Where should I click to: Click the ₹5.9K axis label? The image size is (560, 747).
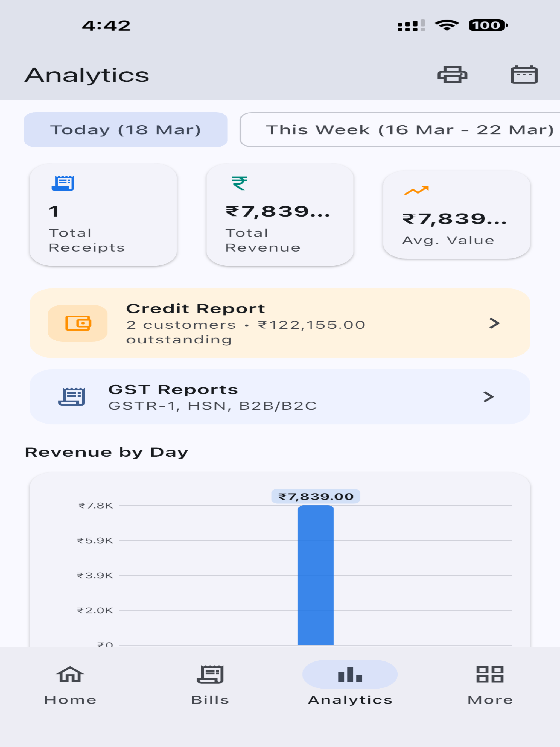95,540
